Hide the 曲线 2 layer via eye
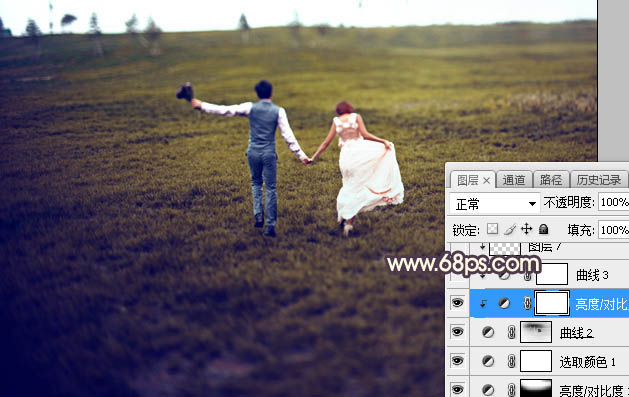 (x=457, y=332)
